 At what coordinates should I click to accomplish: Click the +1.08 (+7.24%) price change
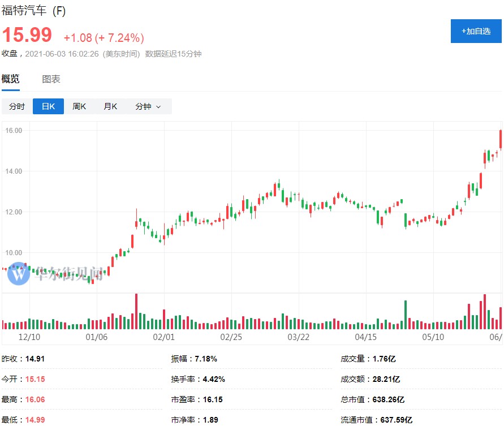click(104, 38)
